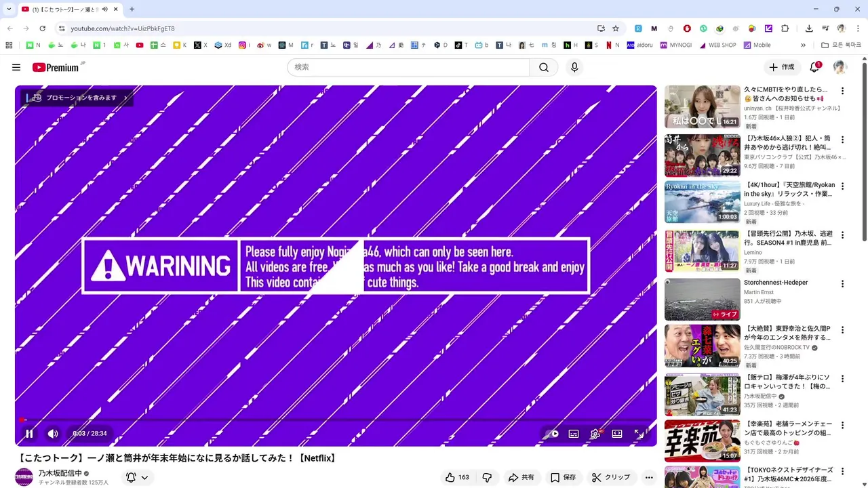The width and height of the screenshot is (868, 488).
Task: Share the video using 共有 button
Action: click(x=521, y=477)
